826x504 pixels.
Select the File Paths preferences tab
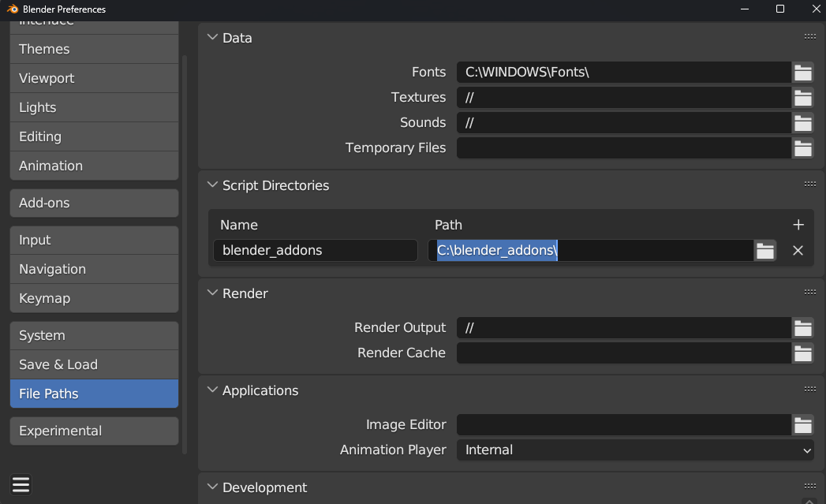95,394
